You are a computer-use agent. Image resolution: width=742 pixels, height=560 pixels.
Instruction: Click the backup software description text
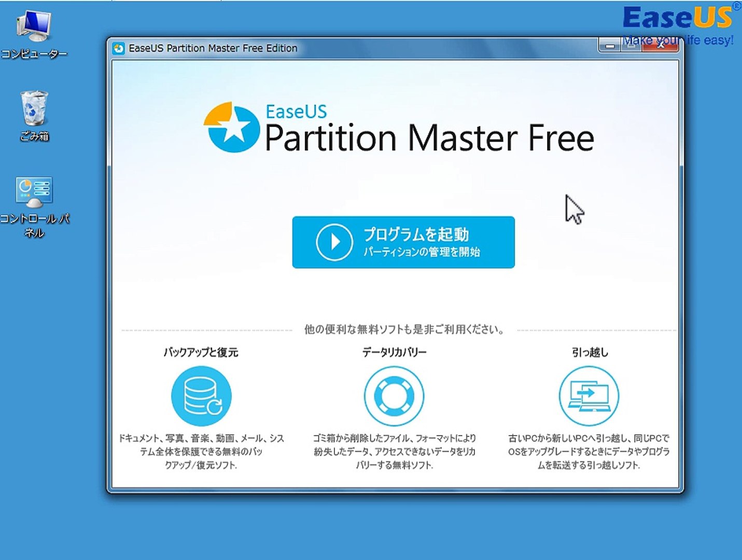(x=201, y=452)
